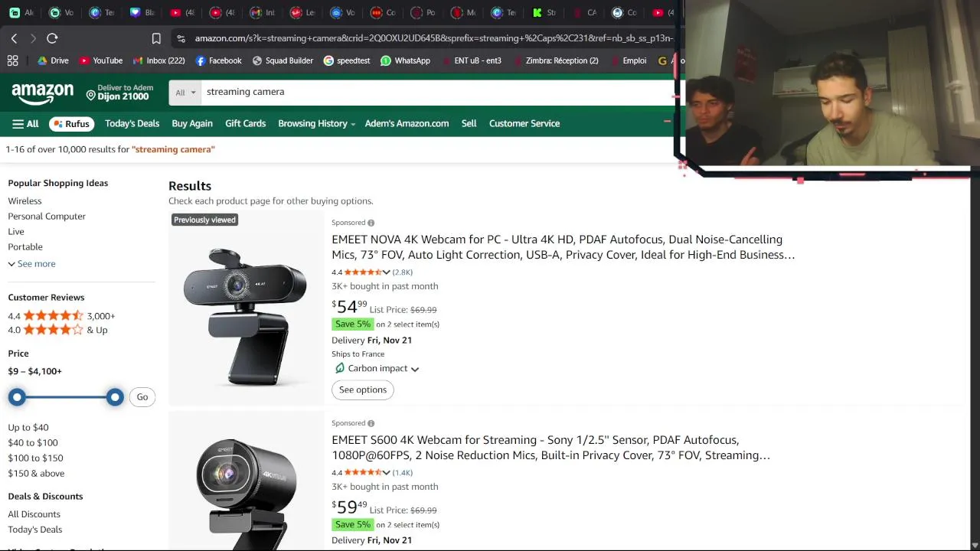Click the Sponsored info icon on EMEET NOVA
This screenshot has width=980, height=551.
pos(371,223)
